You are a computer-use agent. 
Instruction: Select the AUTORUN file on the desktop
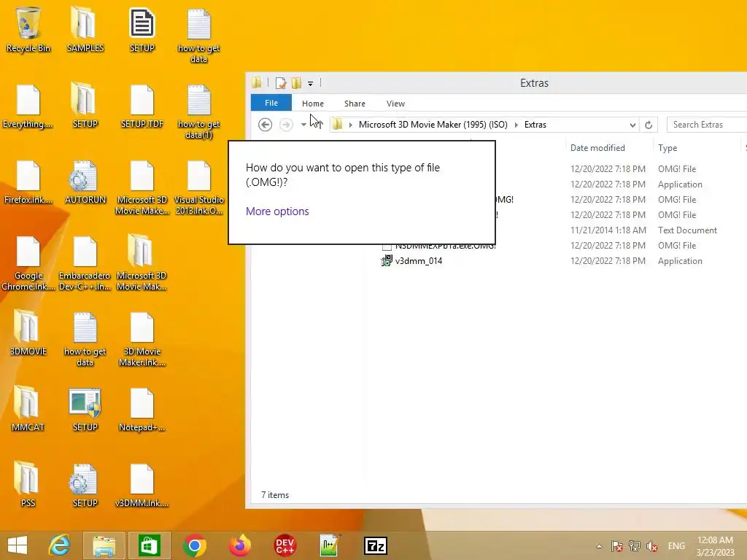(x=85, y=182)
